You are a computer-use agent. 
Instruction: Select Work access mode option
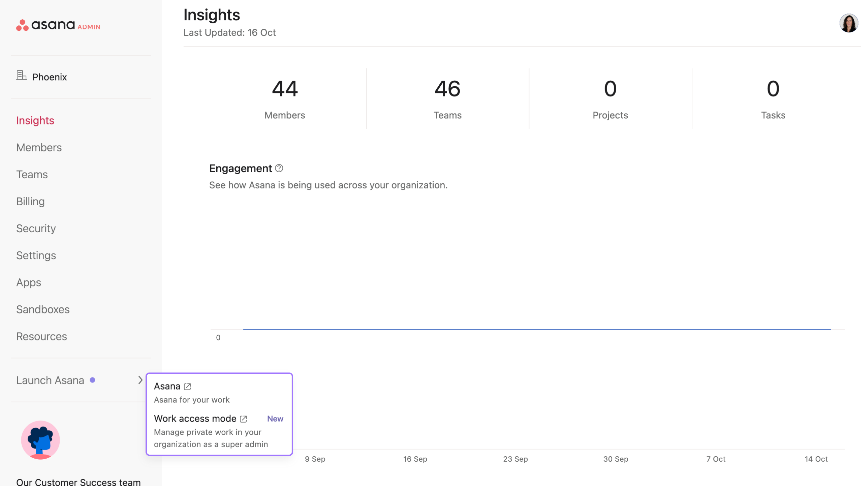[195, 419]
